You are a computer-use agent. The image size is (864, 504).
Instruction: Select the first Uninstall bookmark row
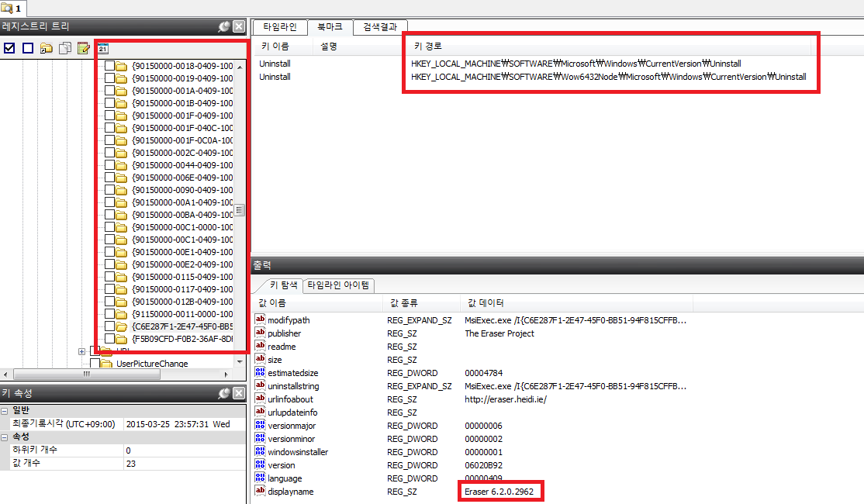click(x=533, y=64)
